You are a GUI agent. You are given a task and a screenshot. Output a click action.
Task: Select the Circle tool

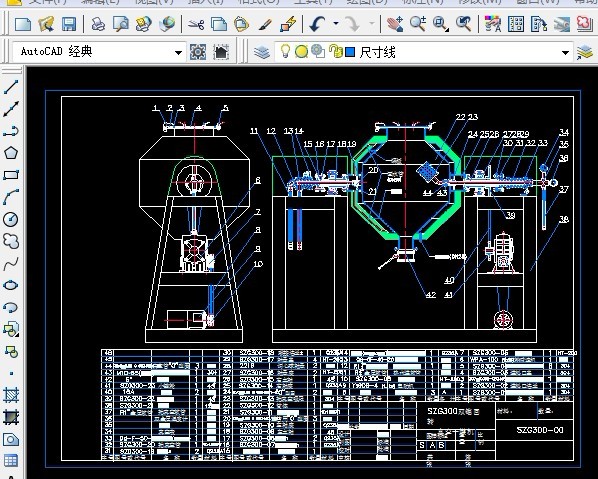[x=11, y=219]
